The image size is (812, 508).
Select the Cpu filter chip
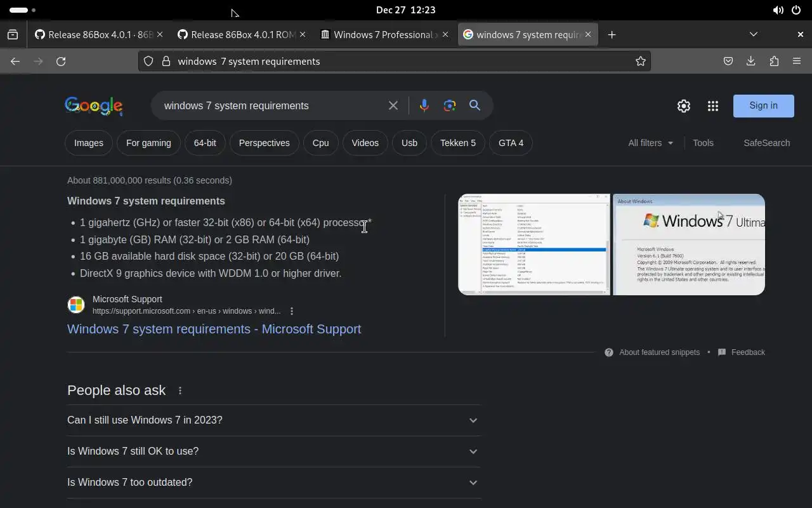click(x=321, y=143)
